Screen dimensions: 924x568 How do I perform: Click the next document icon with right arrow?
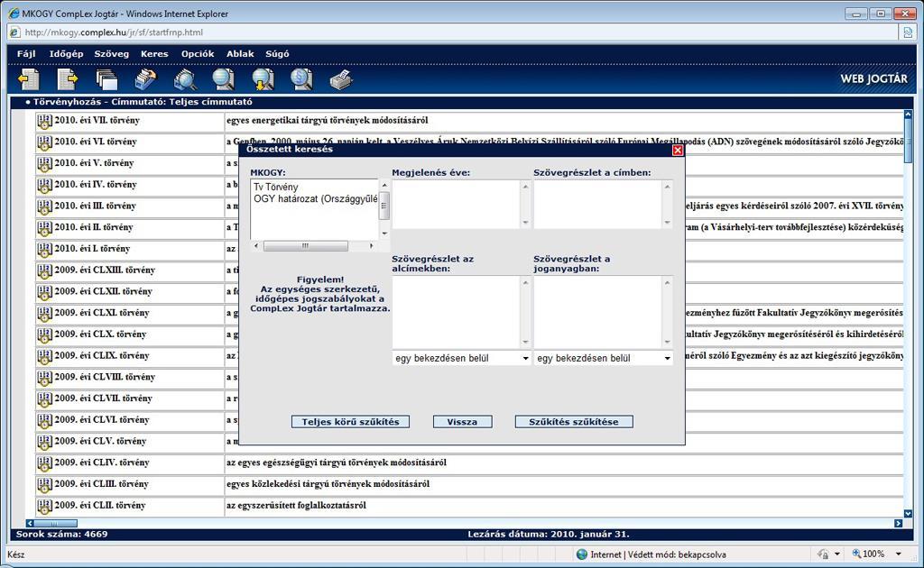coord(67,78)
